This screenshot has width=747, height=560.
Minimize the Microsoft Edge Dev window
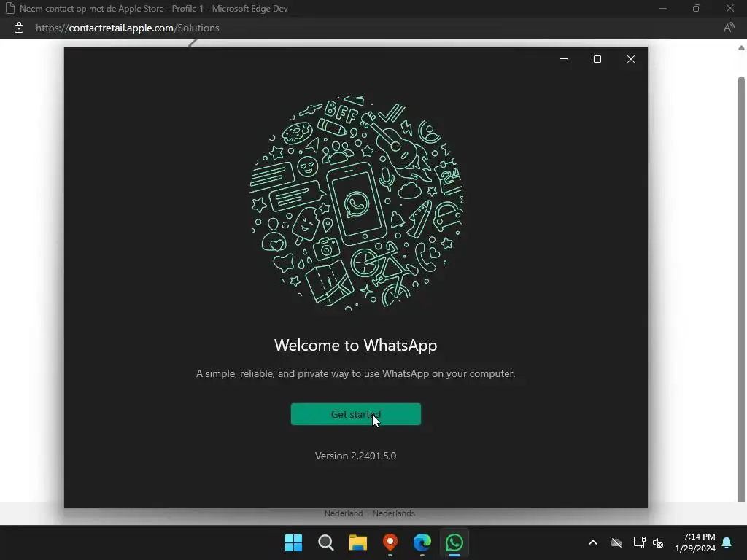click(x=662, y=8)
